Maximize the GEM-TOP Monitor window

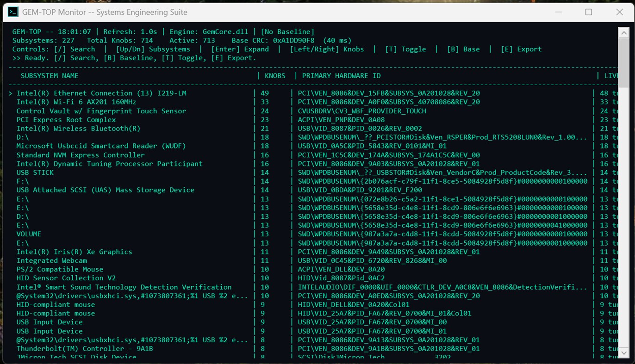pos(589,12)
